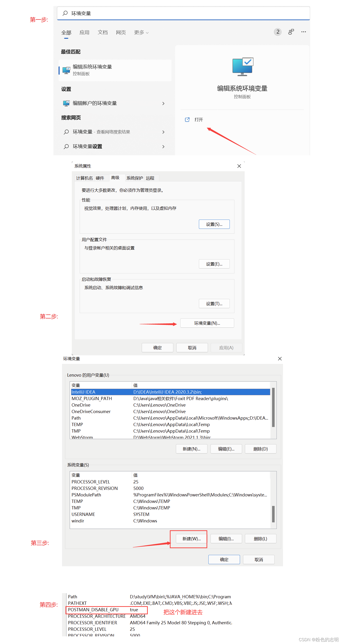342x644 pixels.
Task: Select the PSModulePath system variable row
Action: click(170, 495)
